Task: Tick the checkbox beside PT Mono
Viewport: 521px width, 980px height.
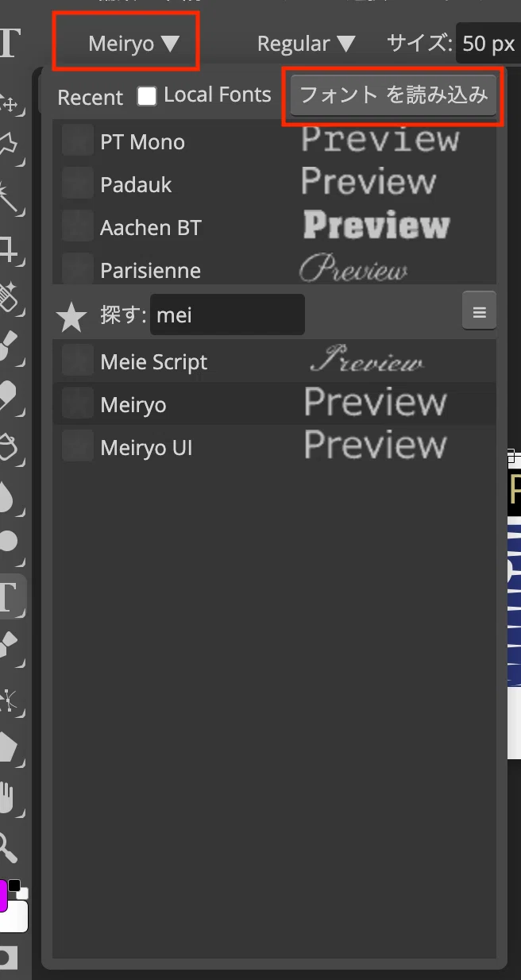Action: (78, 141)
